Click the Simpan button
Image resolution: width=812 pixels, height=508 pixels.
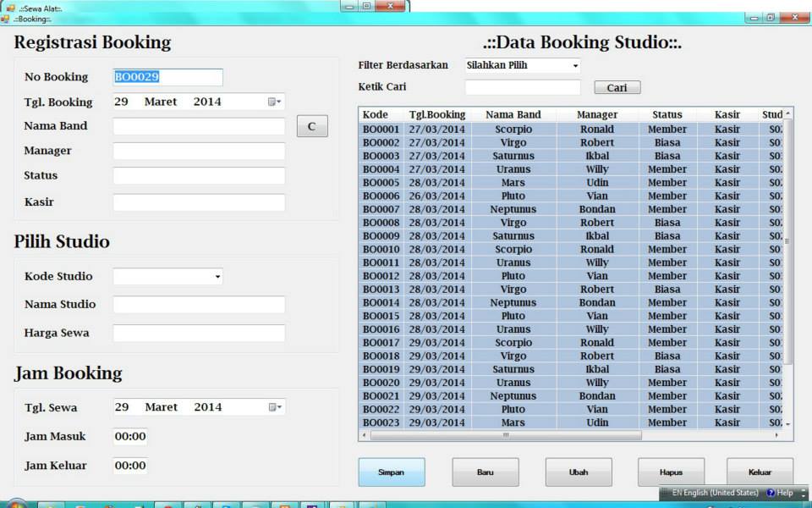tap(392, 472)
